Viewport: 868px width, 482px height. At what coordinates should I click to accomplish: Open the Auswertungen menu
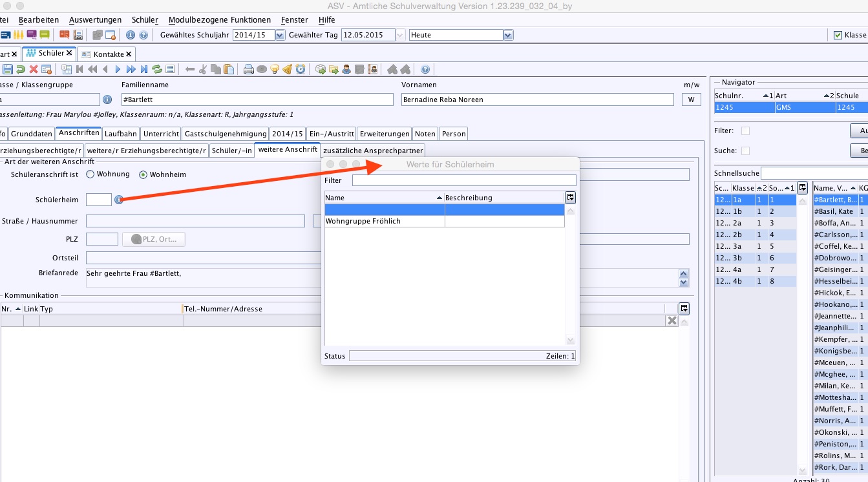pyautogui.click(x=95, y=20)
